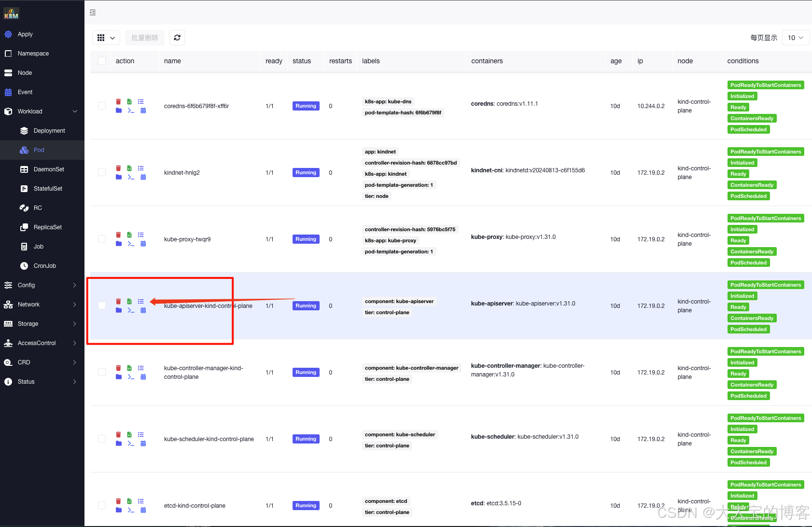Open folder icon for kube-proxy-twqr9 pod
Viewport: 812px width, 527px height.
119,244
